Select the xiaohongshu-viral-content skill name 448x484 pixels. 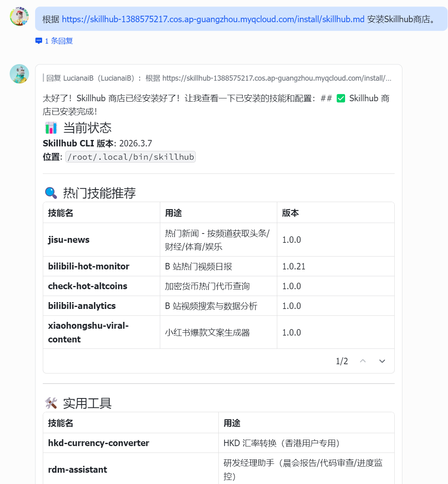point(88,332)
